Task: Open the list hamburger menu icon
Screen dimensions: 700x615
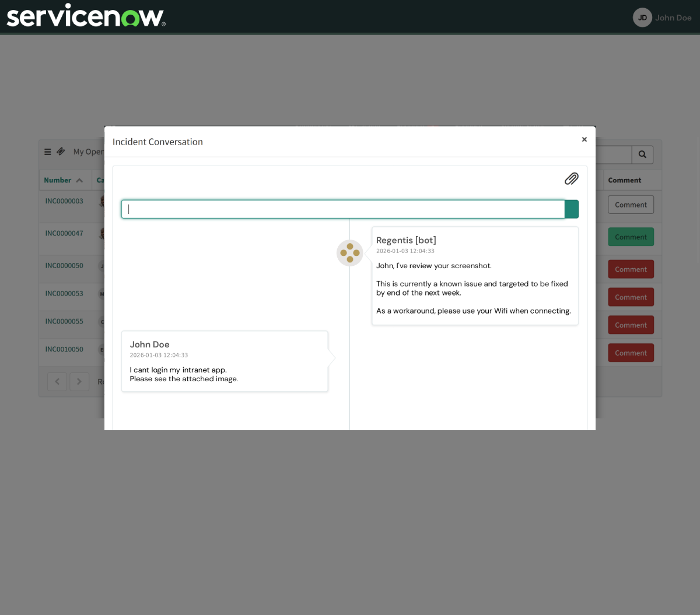Action: [48, 152]
